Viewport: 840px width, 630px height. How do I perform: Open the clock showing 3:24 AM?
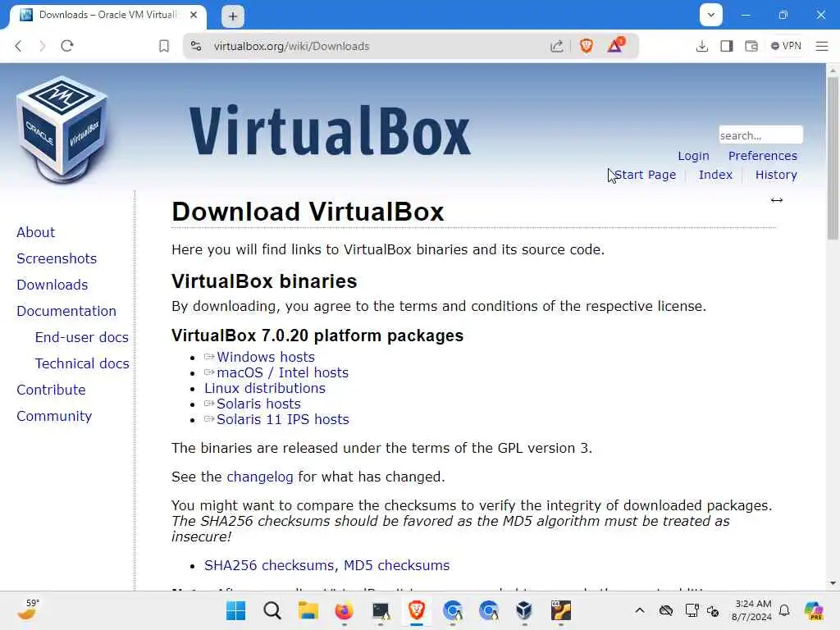coord(751,610)
